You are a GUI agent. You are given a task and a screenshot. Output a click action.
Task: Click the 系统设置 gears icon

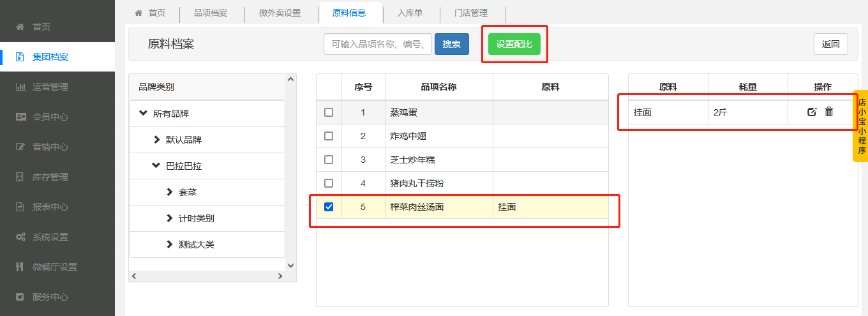(x=20, y=237)
